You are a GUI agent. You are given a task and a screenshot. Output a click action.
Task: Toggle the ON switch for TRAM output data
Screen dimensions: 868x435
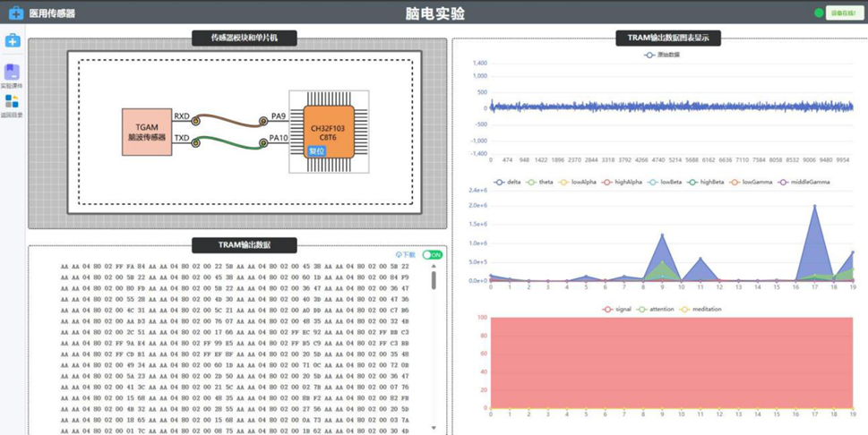click(x=433, y=255)
